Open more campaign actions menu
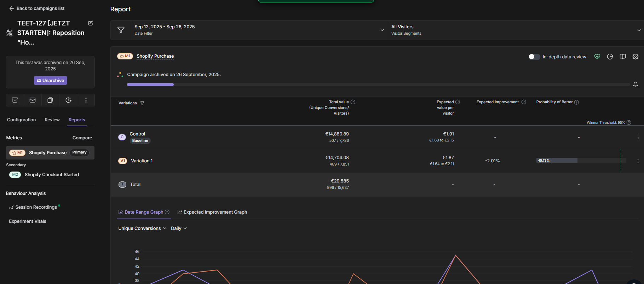 pyautogui.click(x=86, y=100)
